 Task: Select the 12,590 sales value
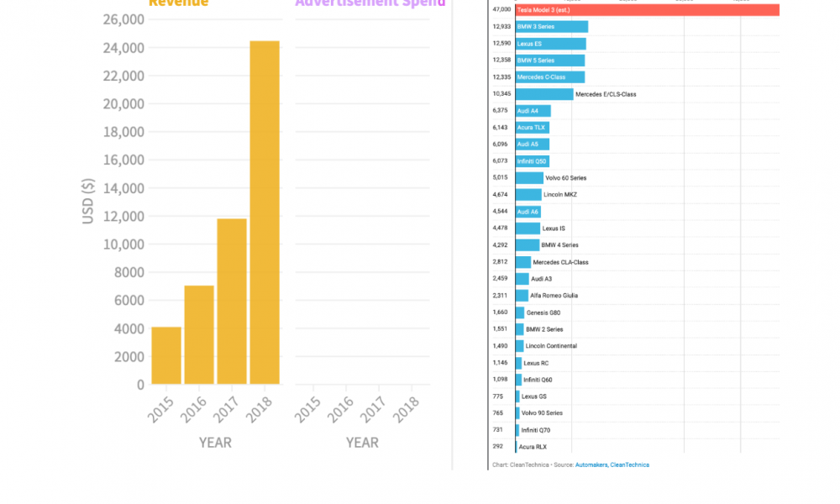pyautogui.click(x=501, y=43)
